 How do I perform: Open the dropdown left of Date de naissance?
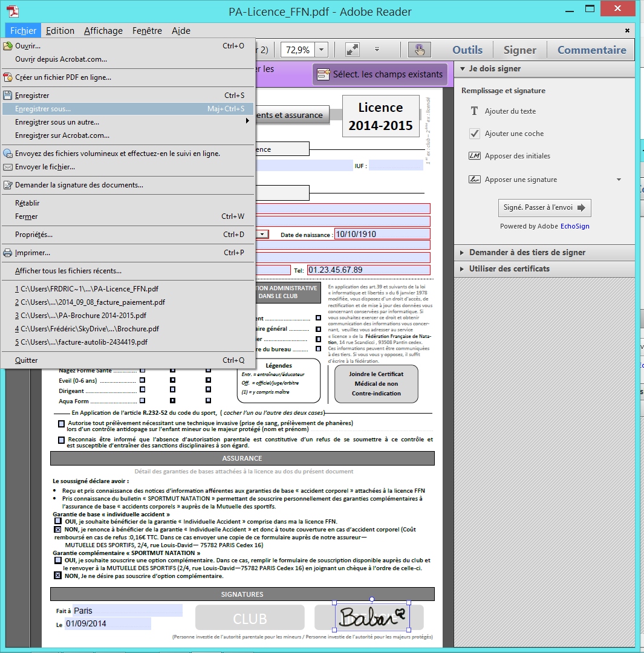click(262, 235)
